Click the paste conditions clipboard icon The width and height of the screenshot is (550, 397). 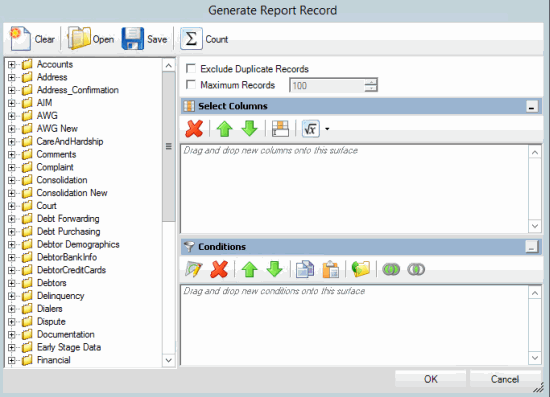click(x=330, y=269)
